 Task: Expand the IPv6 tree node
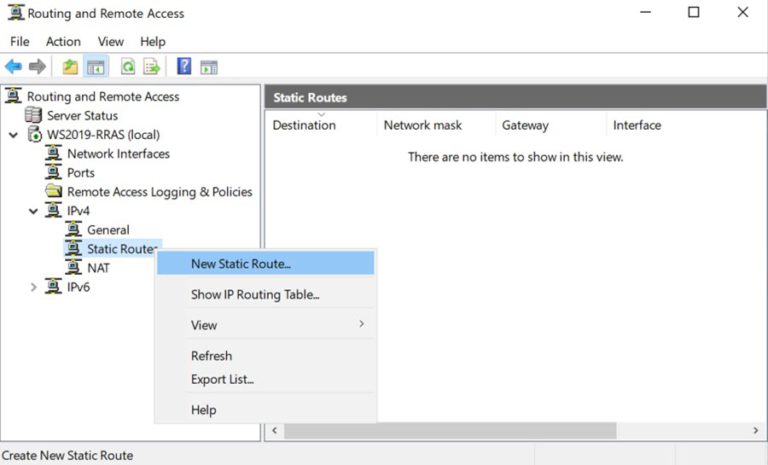tap(33, 287)
